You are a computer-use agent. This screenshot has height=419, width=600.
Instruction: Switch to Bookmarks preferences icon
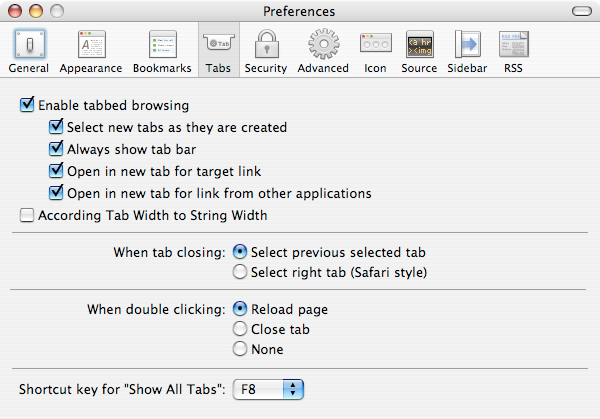click(x=163, y=50)
